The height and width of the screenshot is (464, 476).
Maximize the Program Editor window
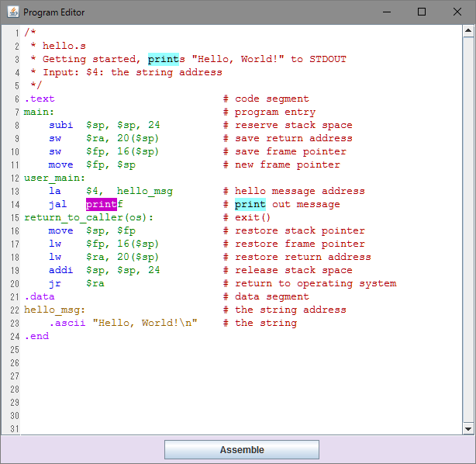point(422,12)
